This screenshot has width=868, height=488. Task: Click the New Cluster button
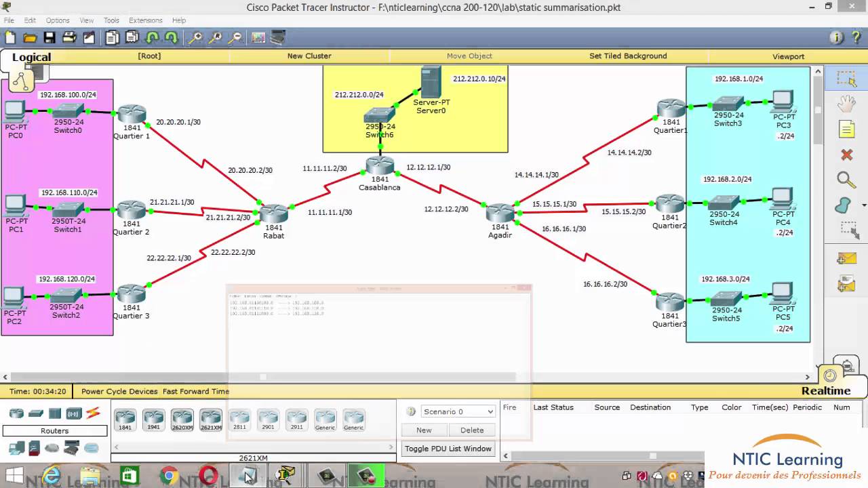pyautogui.click(x=309, y=56)
